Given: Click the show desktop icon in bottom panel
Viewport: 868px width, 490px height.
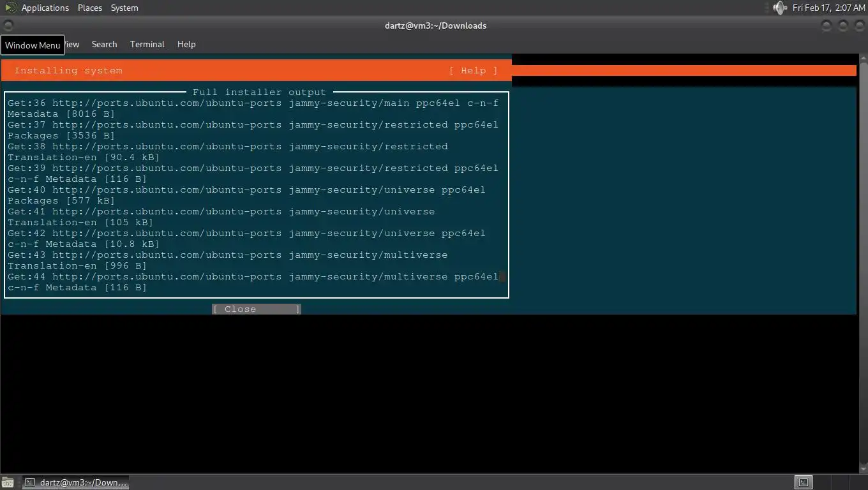Looking at the screenshot, I should tap(8, 482).
